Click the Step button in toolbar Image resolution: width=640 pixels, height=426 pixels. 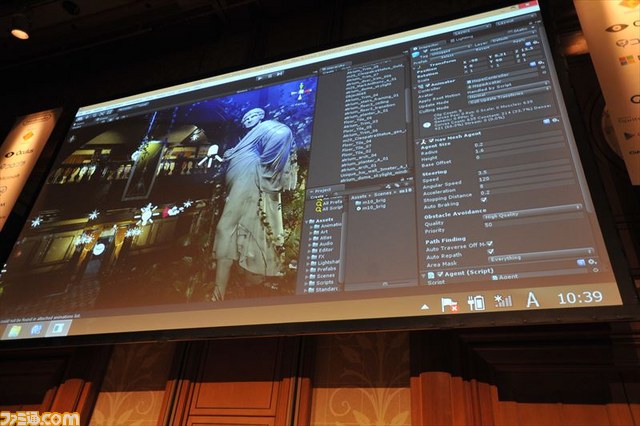click(279, 74)
